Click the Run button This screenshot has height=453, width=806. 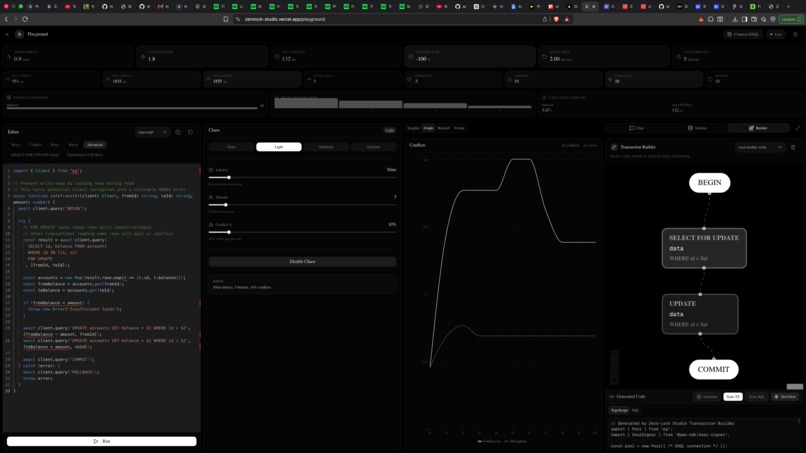point(102,441)
